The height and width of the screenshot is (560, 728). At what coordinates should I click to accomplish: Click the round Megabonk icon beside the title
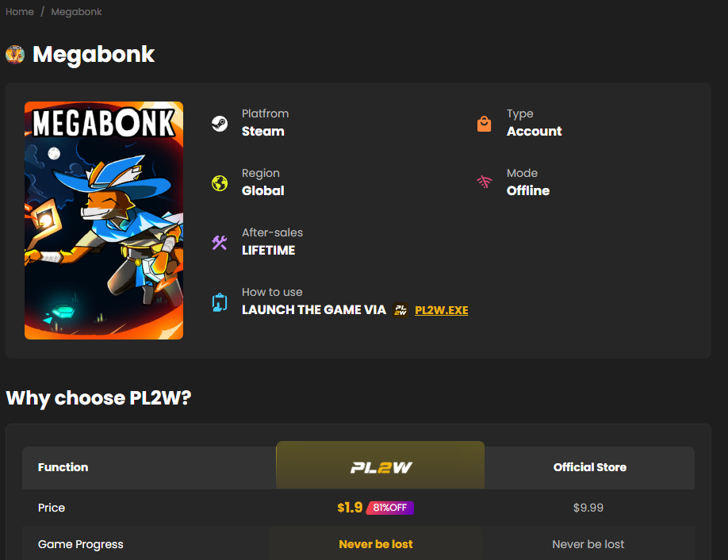point(15,55)
